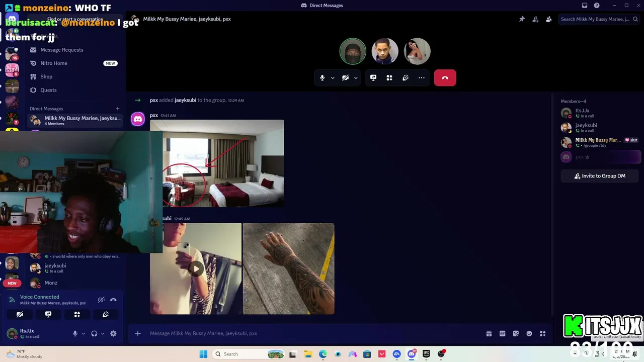
Task: Play the video attachment from jaeyksubi
Action: [196, 269]
